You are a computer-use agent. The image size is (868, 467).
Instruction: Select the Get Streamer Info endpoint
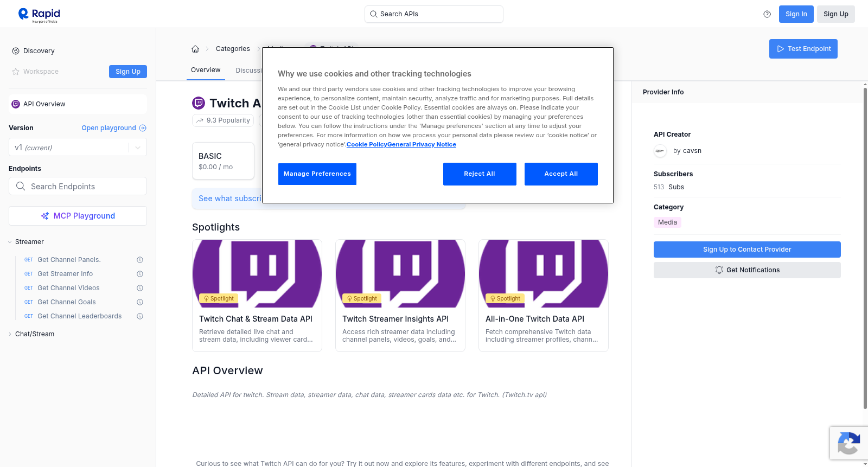(65, 274)
